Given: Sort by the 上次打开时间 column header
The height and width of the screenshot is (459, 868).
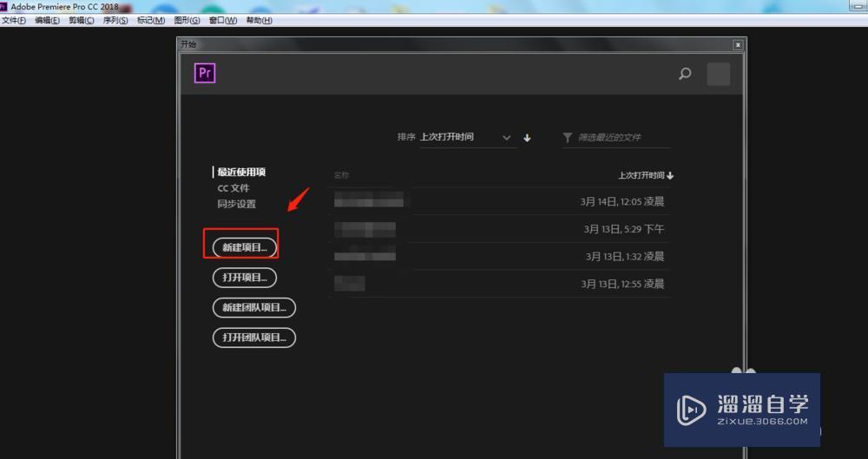Looking at the screenshot, I should coord(646,175).
